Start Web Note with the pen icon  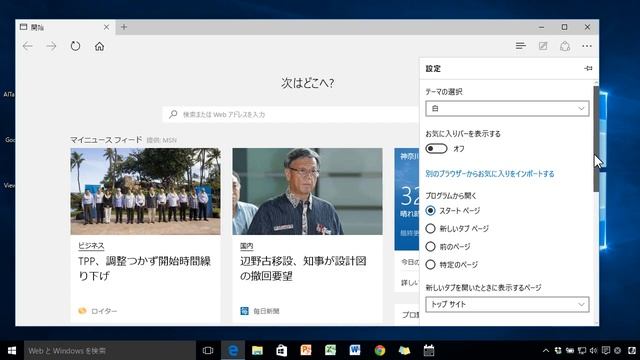click(x=543, y=46)
